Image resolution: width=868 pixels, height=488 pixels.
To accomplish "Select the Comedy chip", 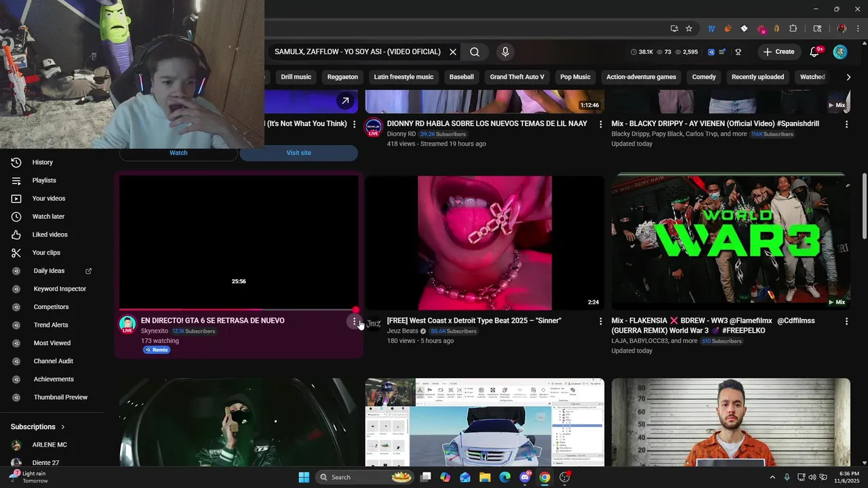I will (x=704, y=77).
